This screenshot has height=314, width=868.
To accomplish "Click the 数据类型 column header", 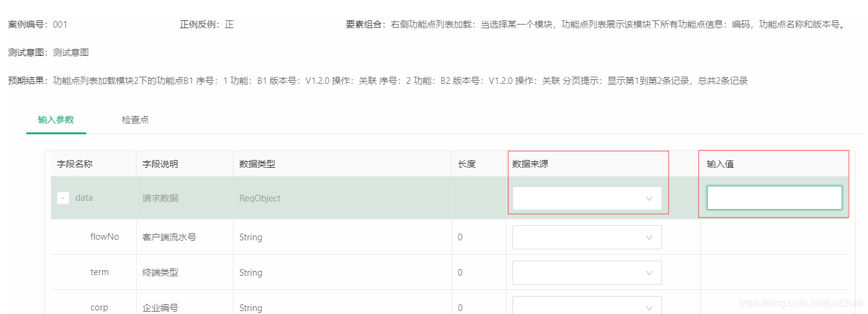I will 257,164.
